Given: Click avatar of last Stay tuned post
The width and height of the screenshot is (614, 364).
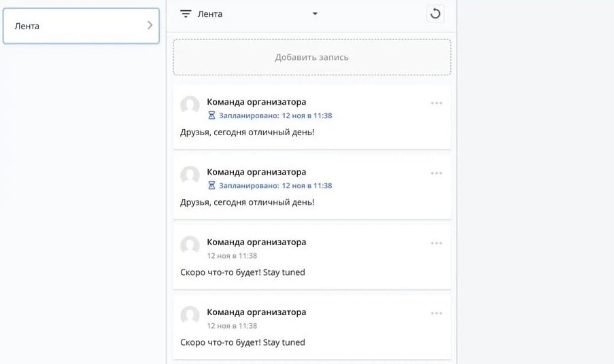Looking at the screenshot, I should coord(190,316).
